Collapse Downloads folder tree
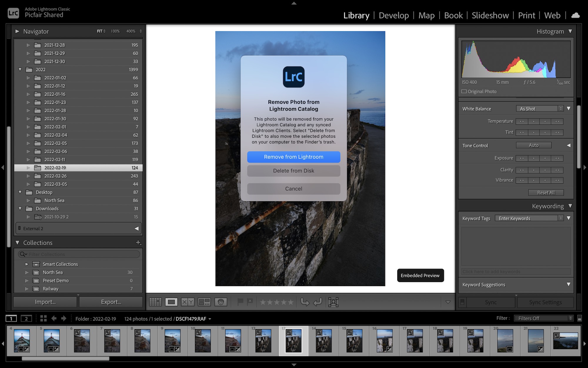This screenshot has height=368, width=588. click(20, 209)
